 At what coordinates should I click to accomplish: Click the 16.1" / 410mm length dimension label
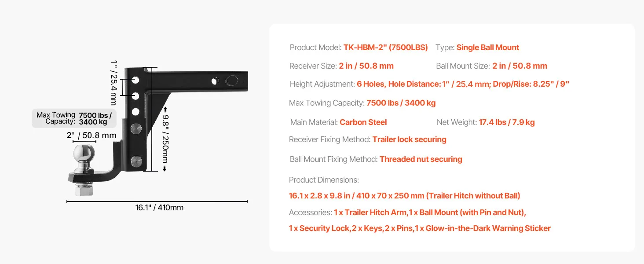pos(159,208)
